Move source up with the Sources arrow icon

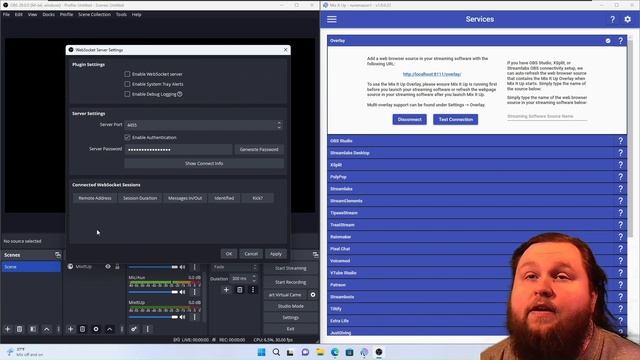pyautogui.click(x=109, y=329)
